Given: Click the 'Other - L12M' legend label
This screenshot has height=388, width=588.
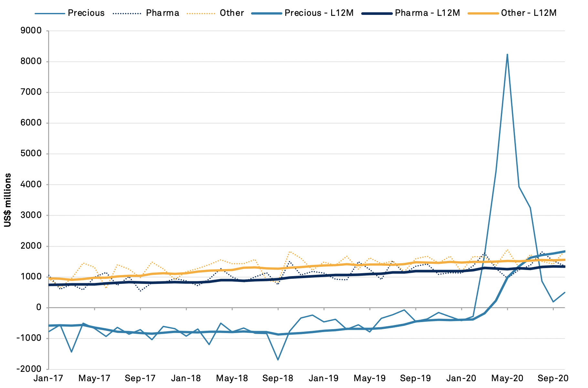Looking at the screenshot, I should [529, 13].
